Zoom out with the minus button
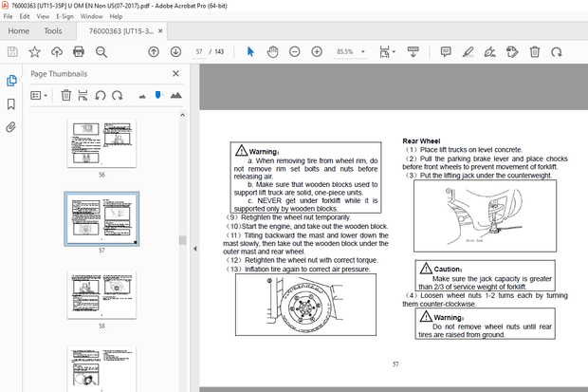588x392 pixels. click(x=295, y=52)
